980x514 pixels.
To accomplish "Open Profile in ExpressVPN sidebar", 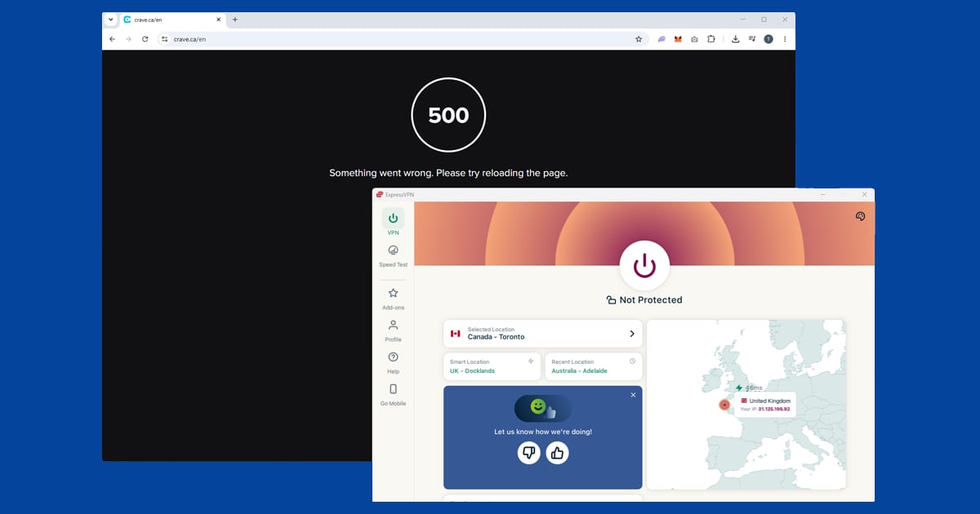I will pos(393,330).
